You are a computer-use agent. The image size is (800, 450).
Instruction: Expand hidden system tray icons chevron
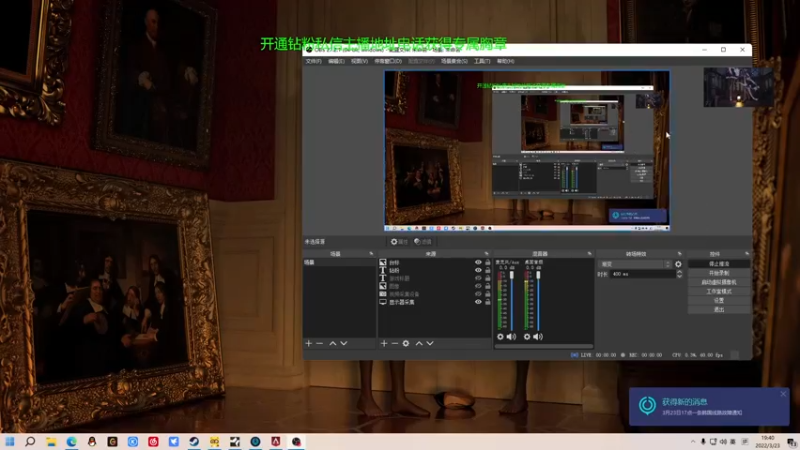pyautogui.click(x=693, y=442)
